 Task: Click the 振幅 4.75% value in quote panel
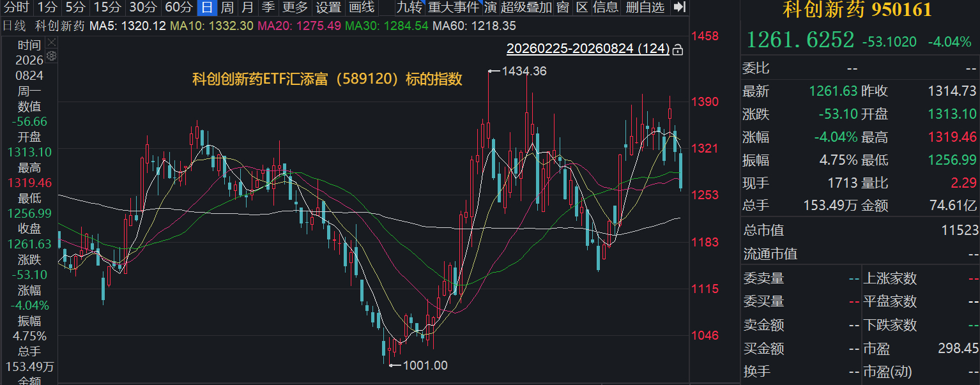[x=838, y=160]
